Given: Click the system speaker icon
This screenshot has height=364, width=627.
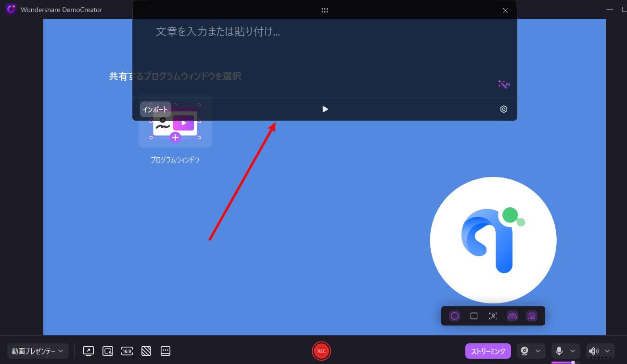Looking at the screenshot, I should tap(594, 351).
